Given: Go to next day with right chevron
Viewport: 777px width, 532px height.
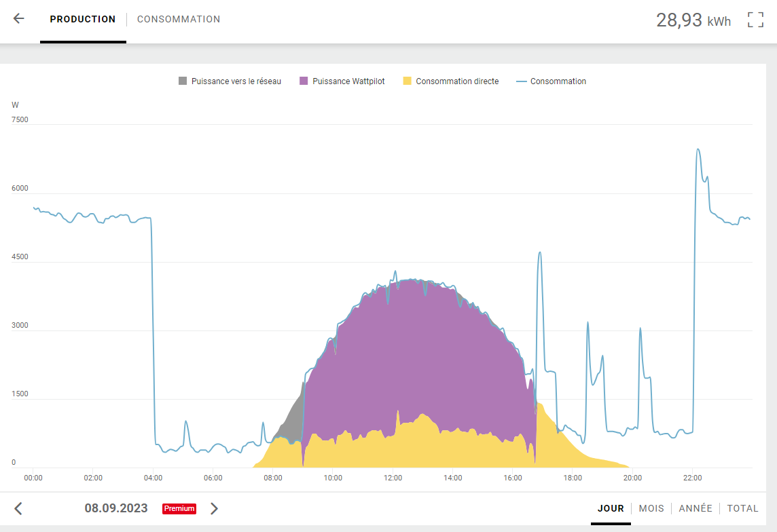Looking at the screenshot, I should pyautogui.click(x=214, y=508).
